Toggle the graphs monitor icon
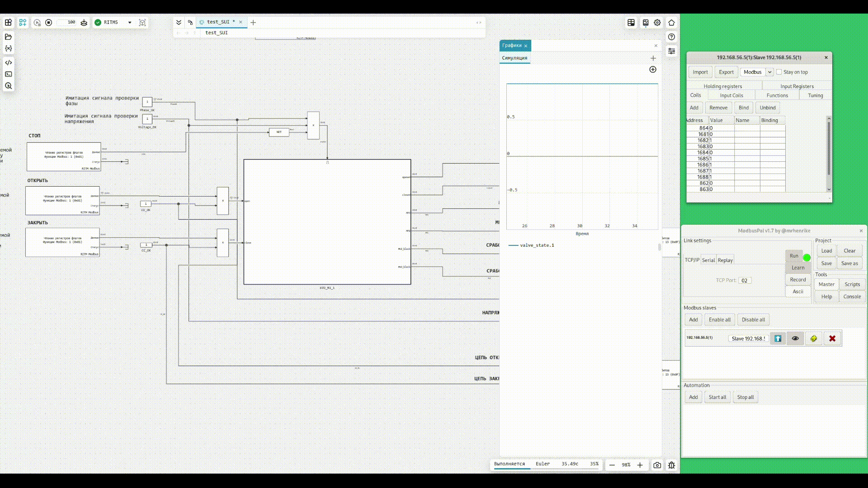868x488 pixels. [646, 22]
